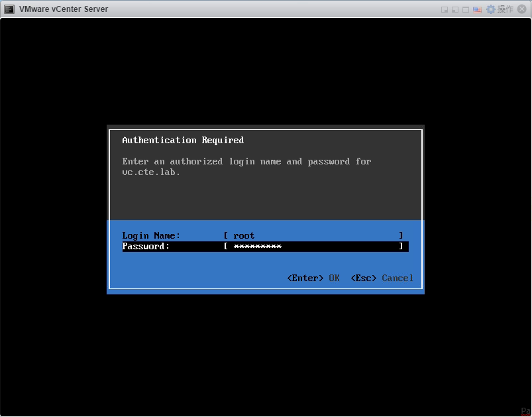Click the Password: label

click(146, 246)
